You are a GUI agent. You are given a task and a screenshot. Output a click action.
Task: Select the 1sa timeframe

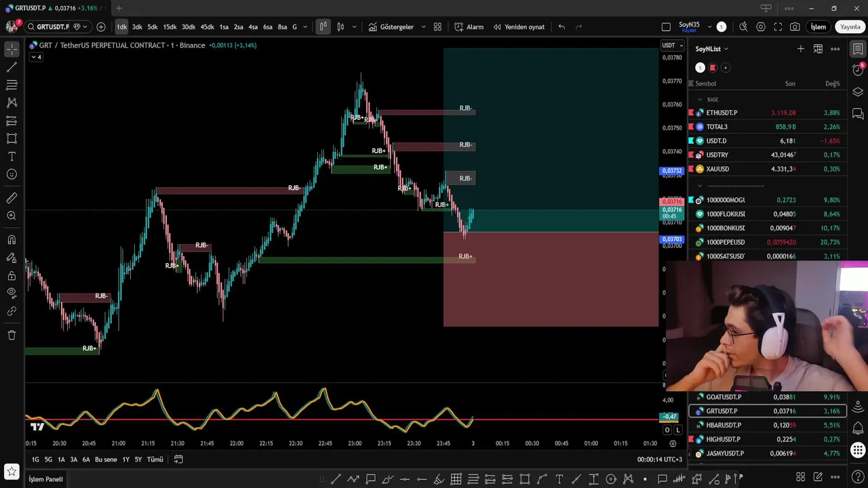click(x=224, y=27)
